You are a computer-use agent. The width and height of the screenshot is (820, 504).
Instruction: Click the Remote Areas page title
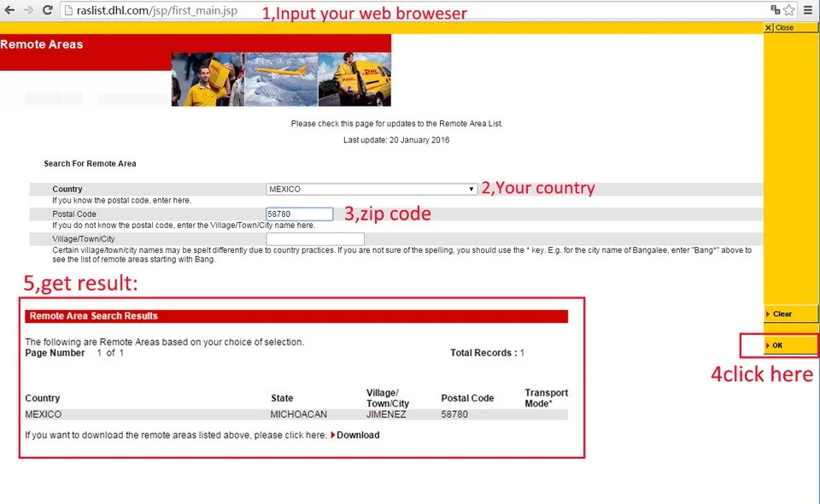click(x=42, y=44)
